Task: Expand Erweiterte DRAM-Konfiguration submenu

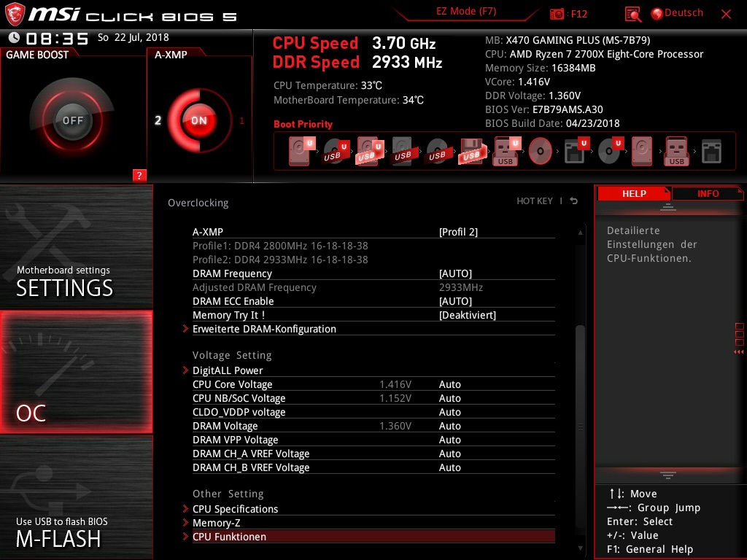Action: [373, 329]
